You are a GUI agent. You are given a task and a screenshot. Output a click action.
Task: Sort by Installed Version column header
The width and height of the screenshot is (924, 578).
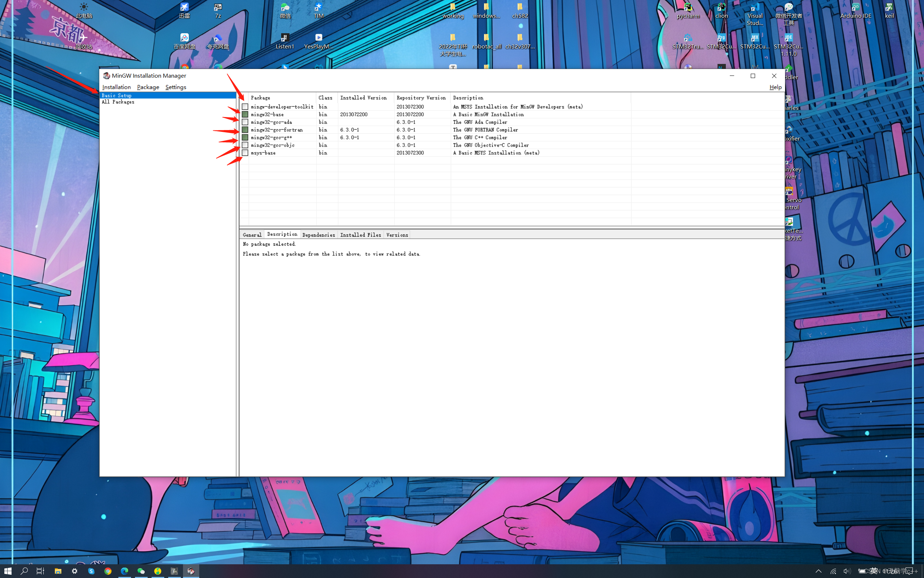point(366,98)
